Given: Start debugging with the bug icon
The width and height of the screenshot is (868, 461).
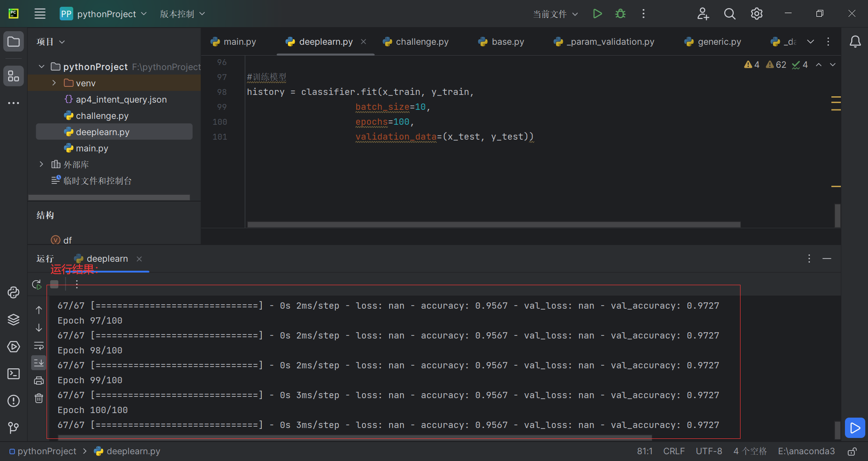Looking at the screenshot, I should point(620,14).
